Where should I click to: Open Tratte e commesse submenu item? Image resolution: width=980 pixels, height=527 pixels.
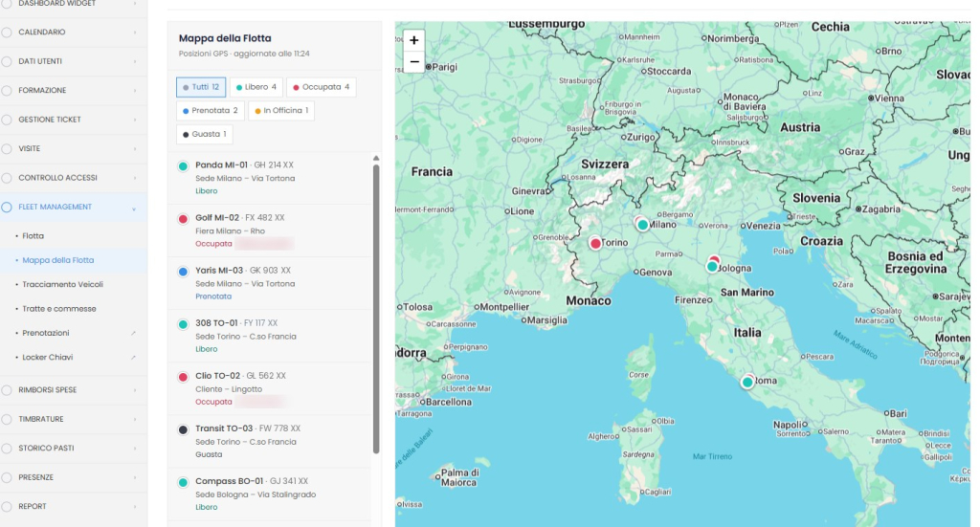point(59,309)
